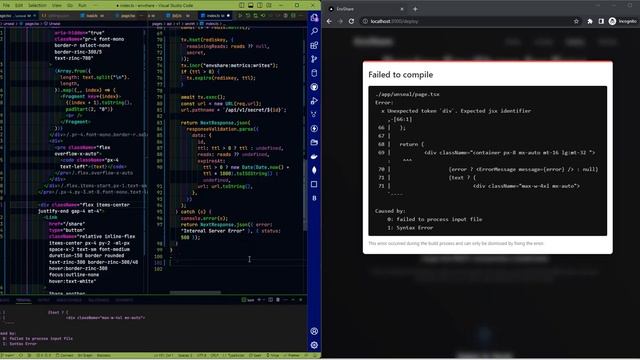Select the Terminal tab in the bottom panel
640x360 pixels.
click(x=23, y=300)
